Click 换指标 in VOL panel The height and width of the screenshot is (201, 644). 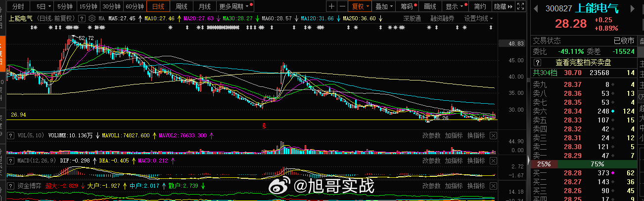click(x=476, y=134)
